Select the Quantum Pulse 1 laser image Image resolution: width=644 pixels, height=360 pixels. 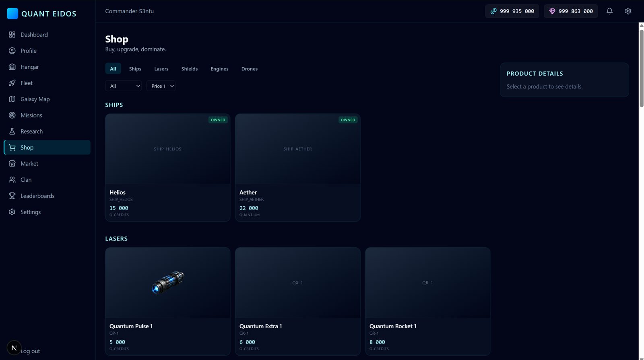tap(168, 283)
